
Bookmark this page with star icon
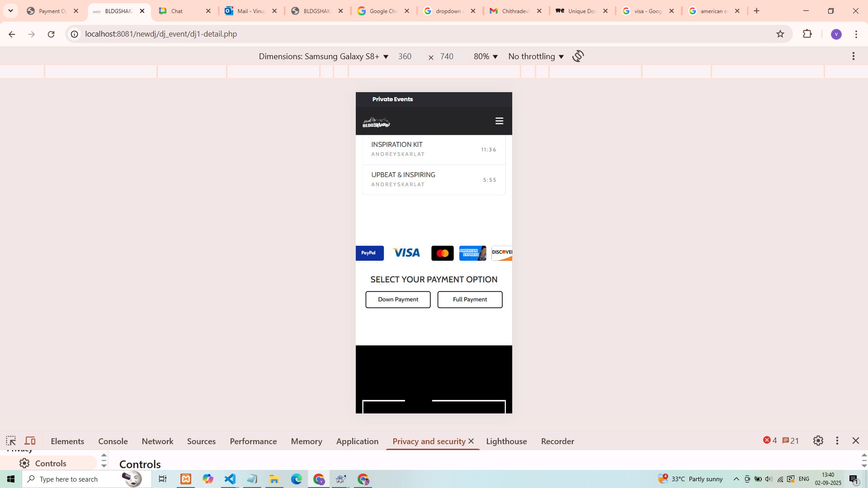tap(780, 34)
